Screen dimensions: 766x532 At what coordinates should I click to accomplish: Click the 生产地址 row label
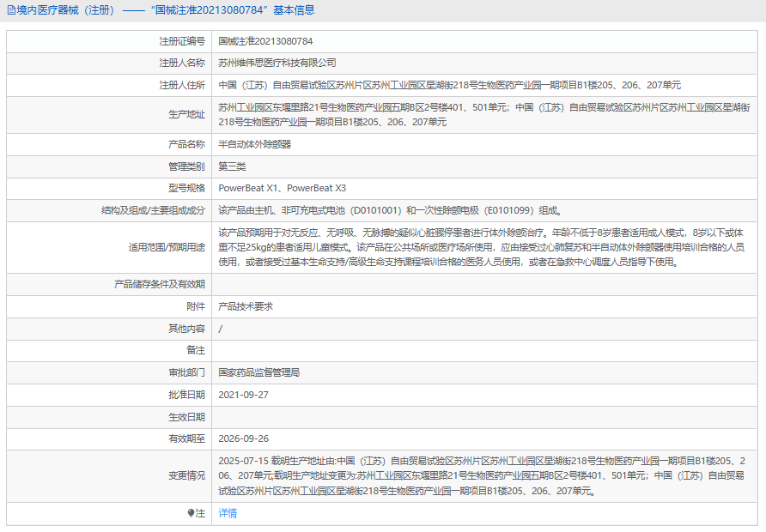pos(186,115)
